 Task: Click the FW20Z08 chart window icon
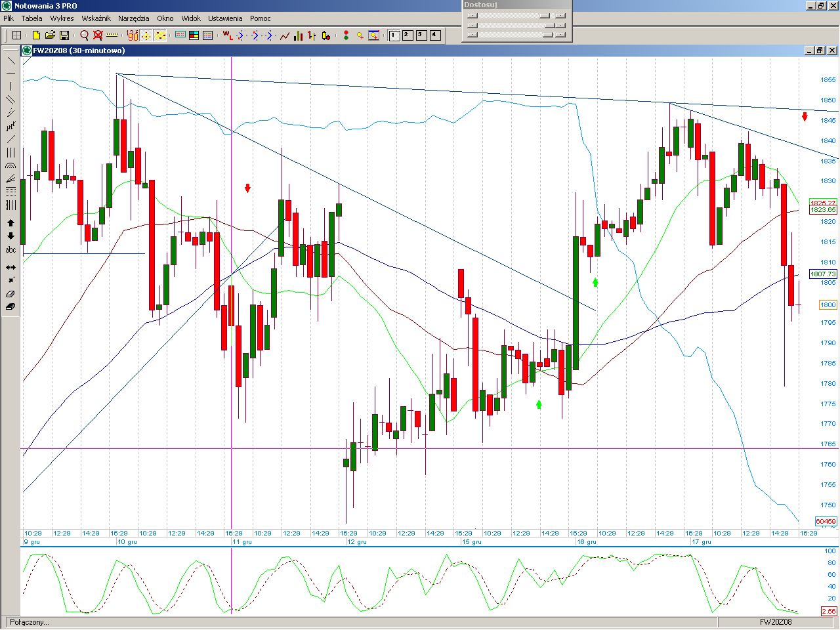point(27,51)
